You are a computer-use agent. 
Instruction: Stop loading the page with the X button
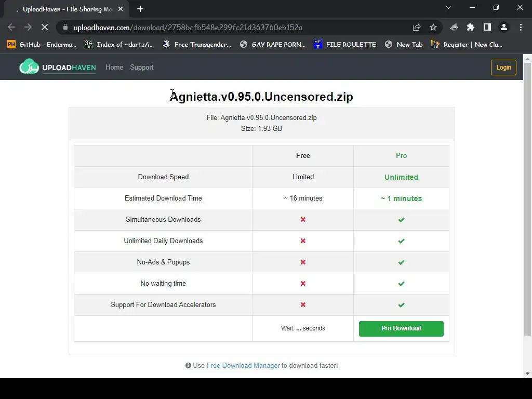click(x=45, y=27)
